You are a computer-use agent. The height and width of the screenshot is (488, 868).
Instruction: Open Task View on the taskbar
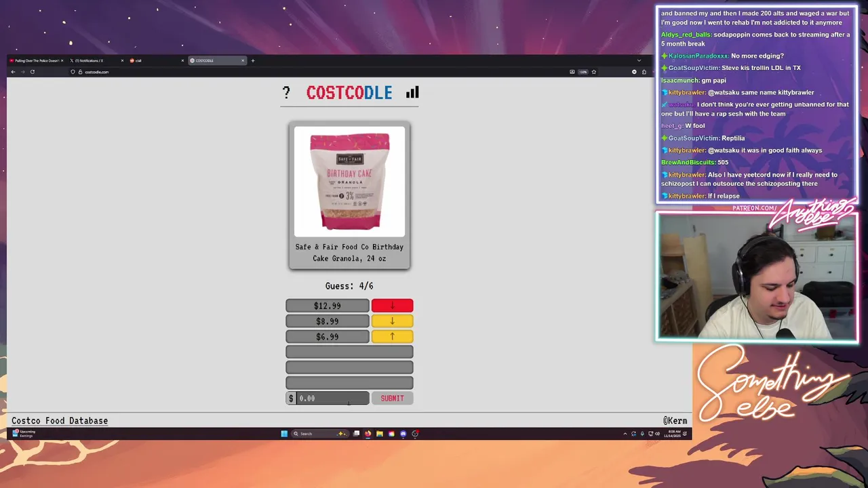356,434
